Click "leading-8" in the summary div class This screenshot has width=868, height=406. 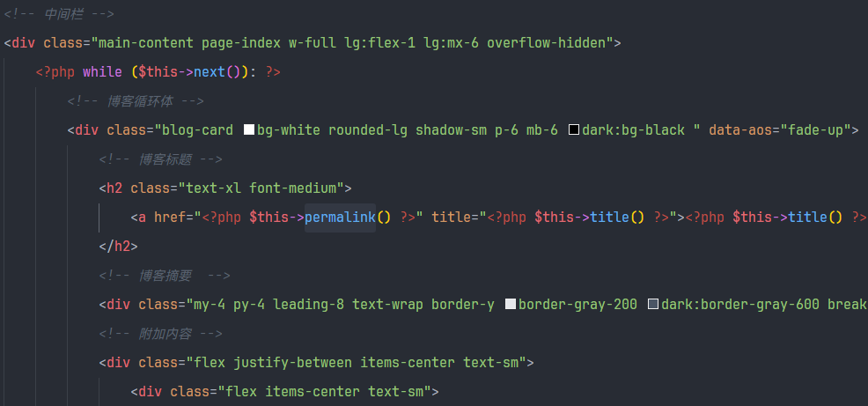point(309,304)
